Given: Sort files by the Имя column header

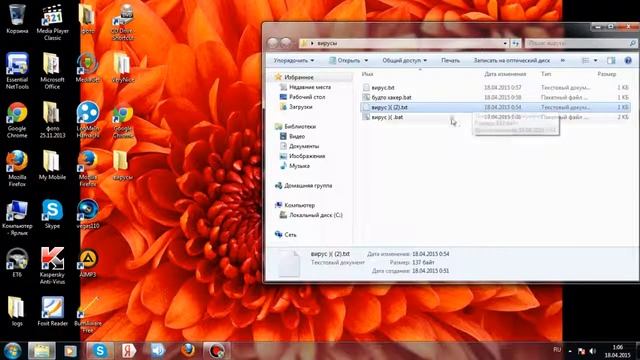Looking at the screenshot, I should point(367,74).
